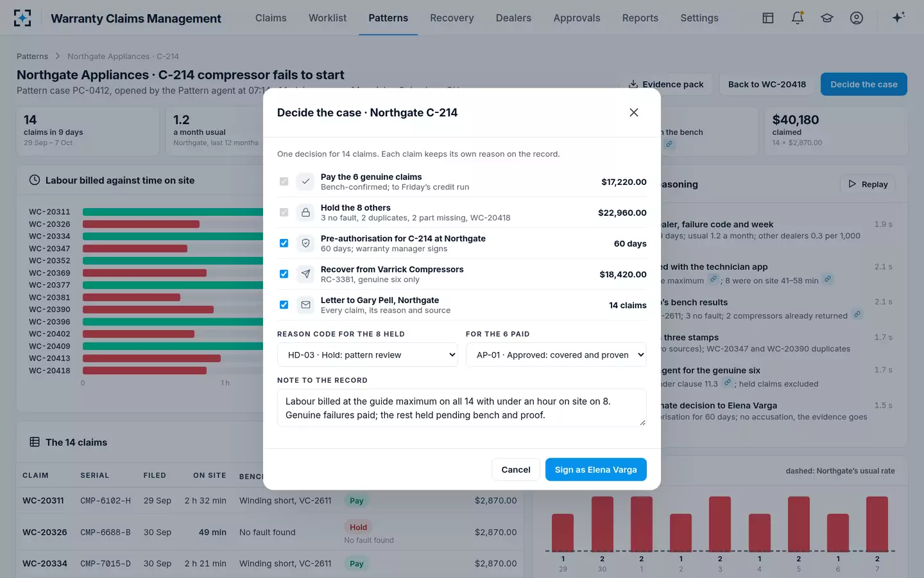Screen dimensions: 924x578
Task: Open the layout panel icon in header
Action: tap(768, 18)
